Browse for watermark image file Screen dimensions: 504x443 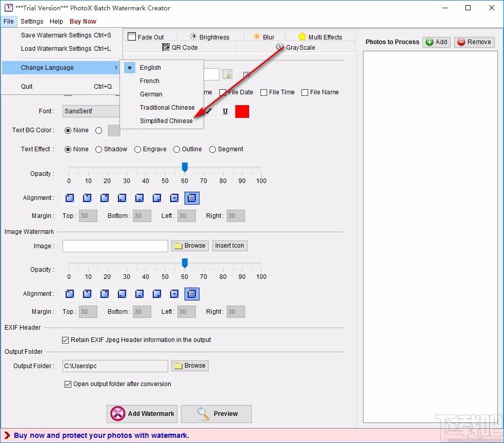tap(190, 246)
